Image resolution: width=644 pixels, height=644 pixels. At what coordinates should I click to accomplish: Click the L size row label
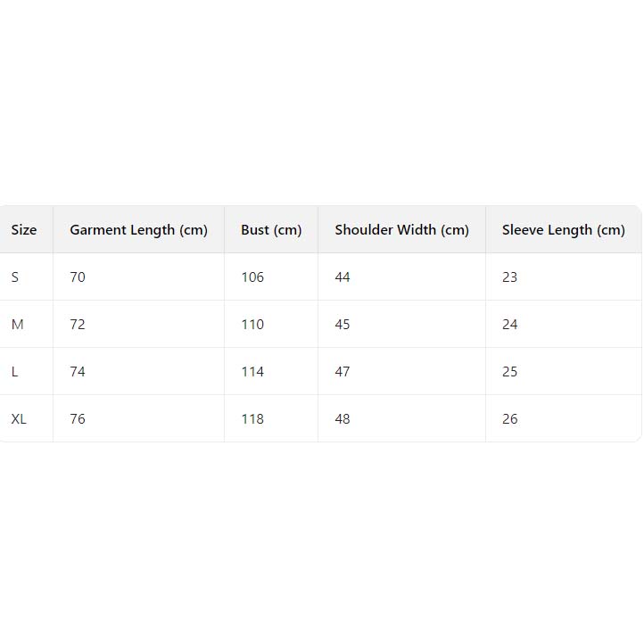pos(14,372)
